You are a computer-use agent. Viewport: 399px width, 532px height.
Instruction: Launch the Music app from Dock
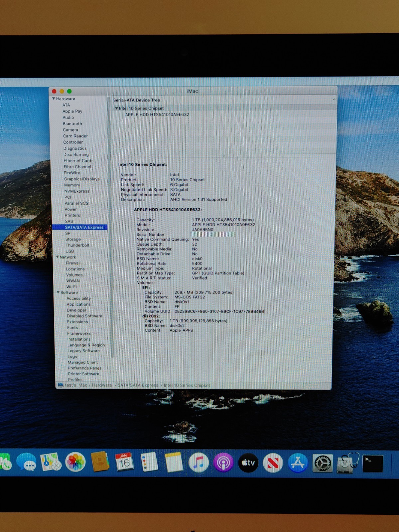coord(199,462)
